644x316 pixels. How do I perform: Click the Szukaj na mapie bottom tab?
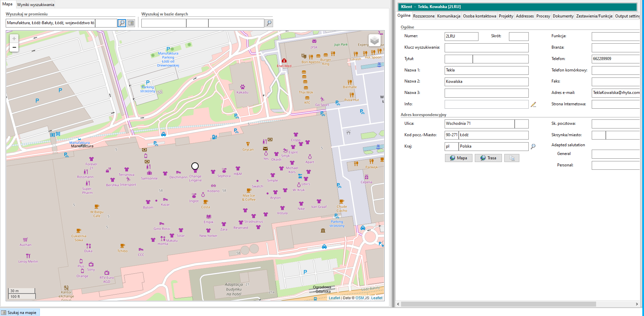click(20, 313)
